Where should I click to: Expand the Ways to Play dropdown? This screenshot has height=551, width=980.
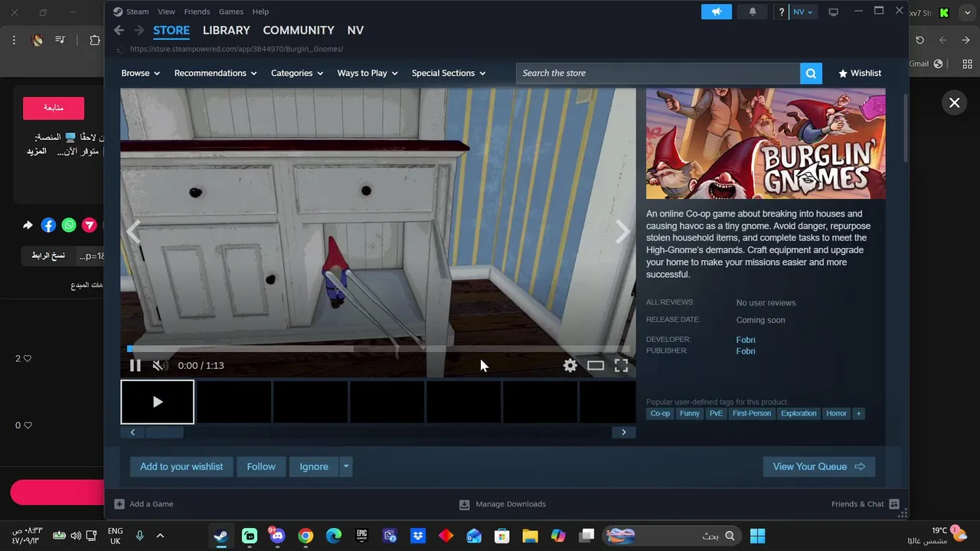pyautogui.click(x=367, y=73)
